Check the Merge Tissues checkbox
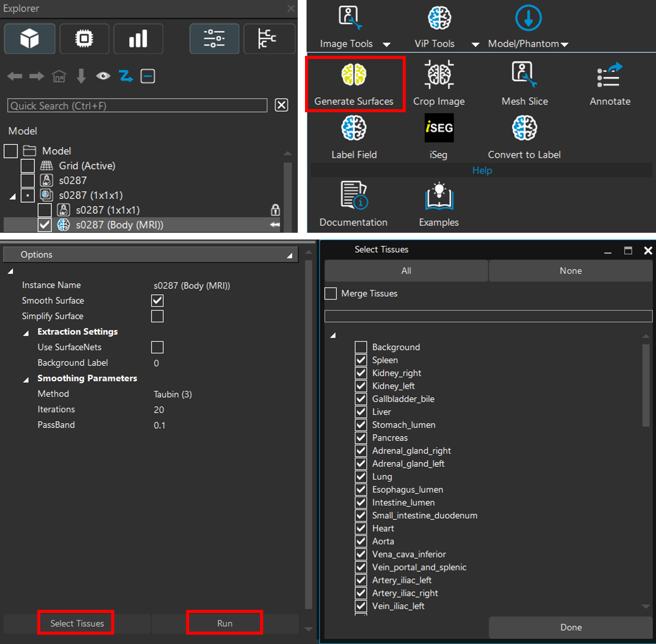 pos(331,294)
